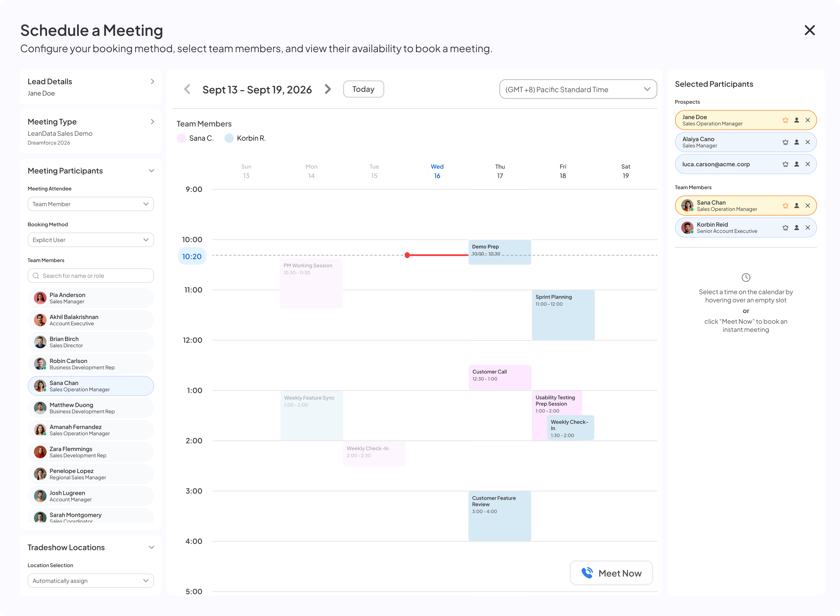Image resolution: width=840 pixels, height=616 pixels.
Task: Remove Korbin Reid from selected team members
Action: click(808, 228)
